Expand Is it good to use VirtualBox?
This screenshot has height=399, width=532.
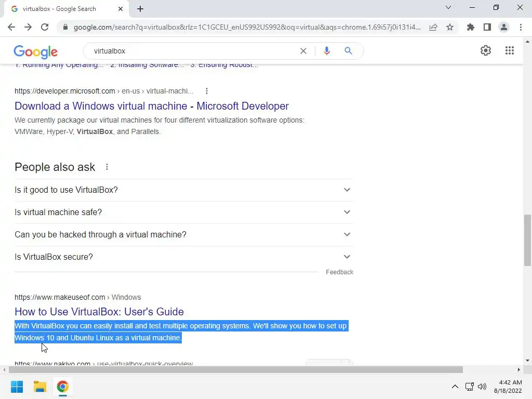pos(184,190)
